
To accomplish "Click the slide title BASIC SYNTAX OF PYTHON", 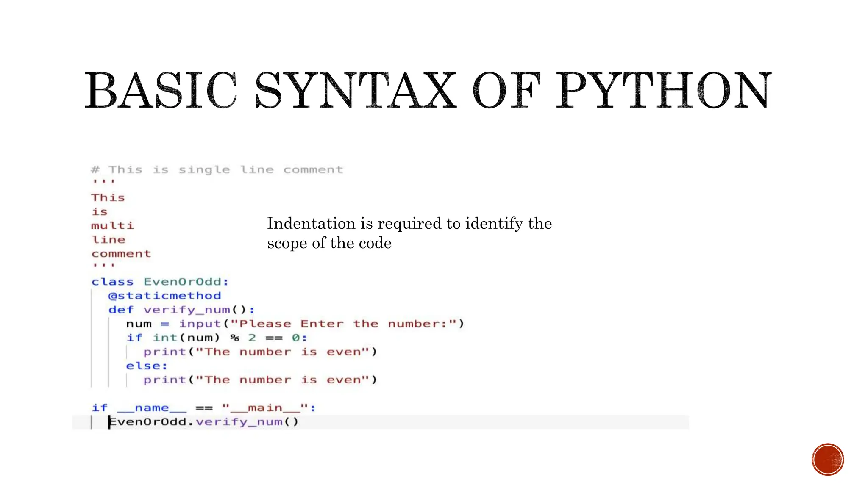I will [428, 90].
